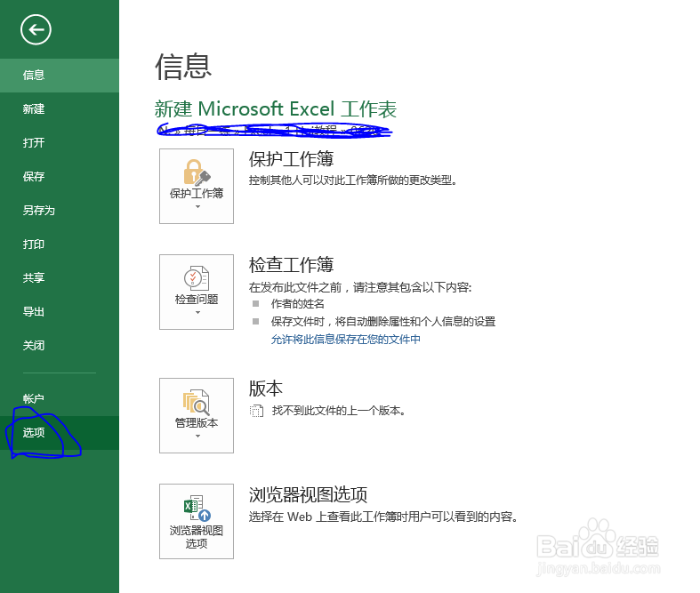Expand the 保护工作簿 dropdown arrow
The height and width of the screenshot is (593, 700).
tap(197, 206)
